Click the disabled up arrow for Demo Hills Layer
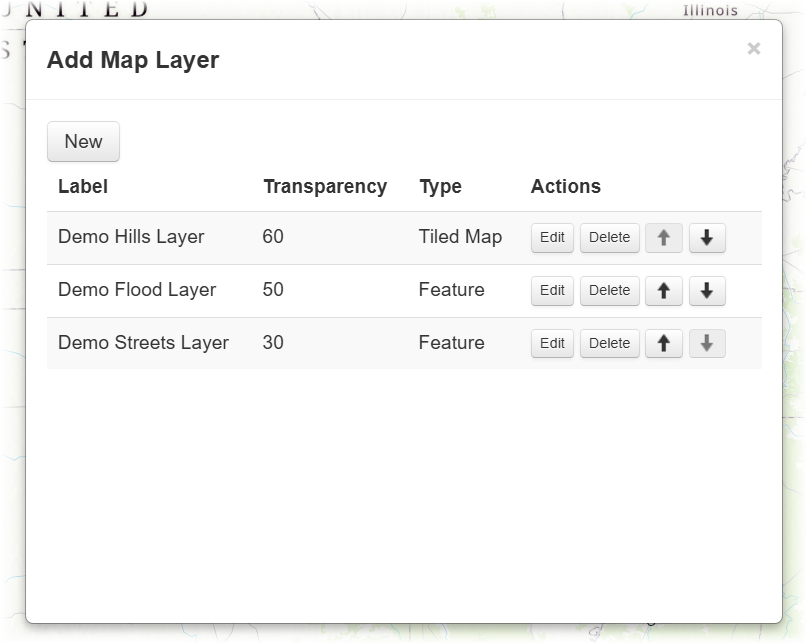 663,237
